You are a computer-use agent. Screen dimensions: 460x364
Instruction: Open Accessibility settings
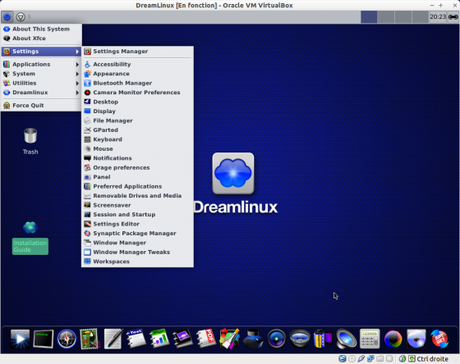coord(137,64)
